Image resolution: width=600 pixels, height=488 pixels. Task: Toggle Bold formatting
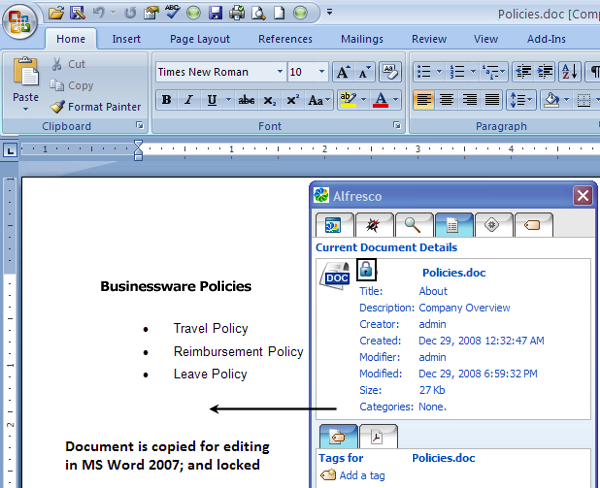[x=166, y=100]
